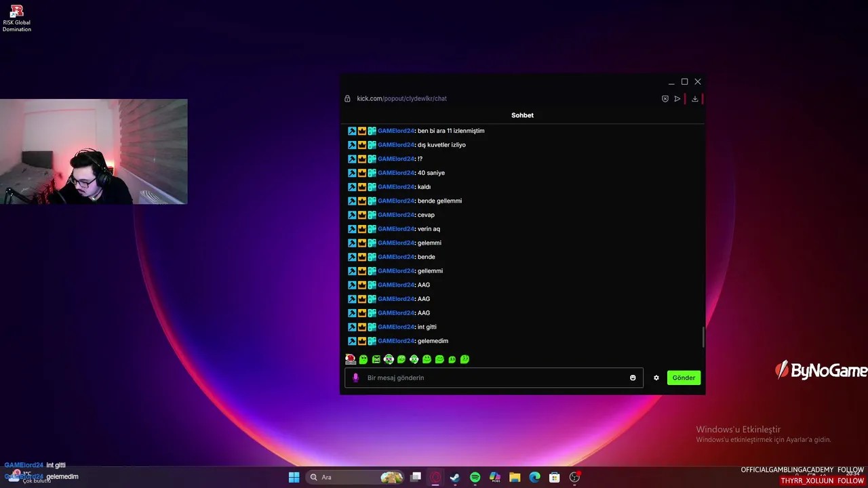Click the weather widget on taskbar
868x488 pixels.
(x=31, y=477)
